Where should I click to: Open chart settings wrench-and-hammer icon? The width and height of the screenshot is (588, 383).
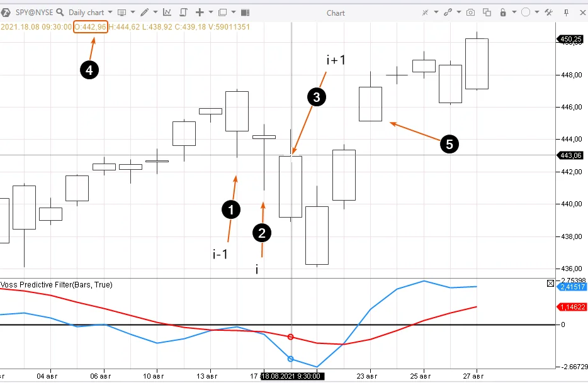point(548,12)
